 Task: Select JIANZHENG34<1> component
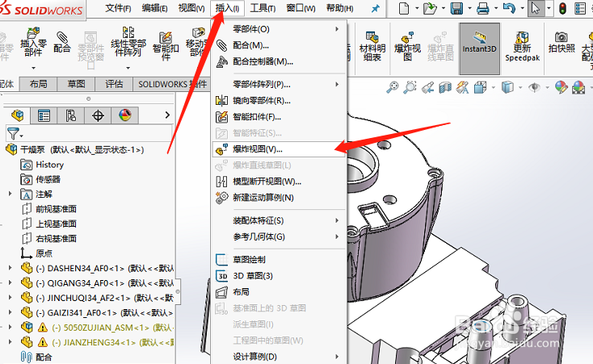tap(112, 342)
